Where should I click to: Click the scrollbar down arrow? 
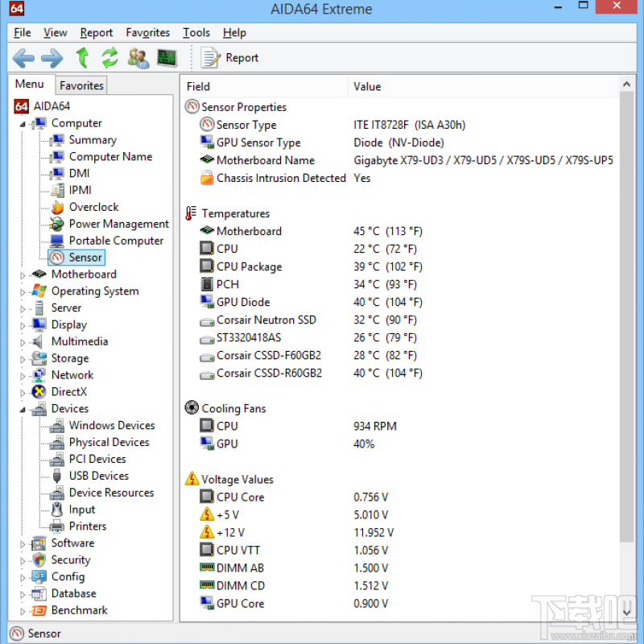tap(626, 613)
